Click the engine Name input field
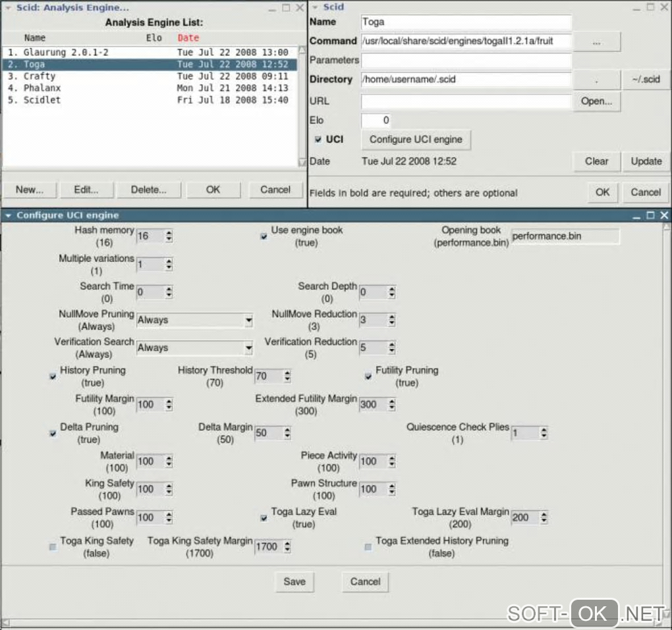 click(466, 22)
